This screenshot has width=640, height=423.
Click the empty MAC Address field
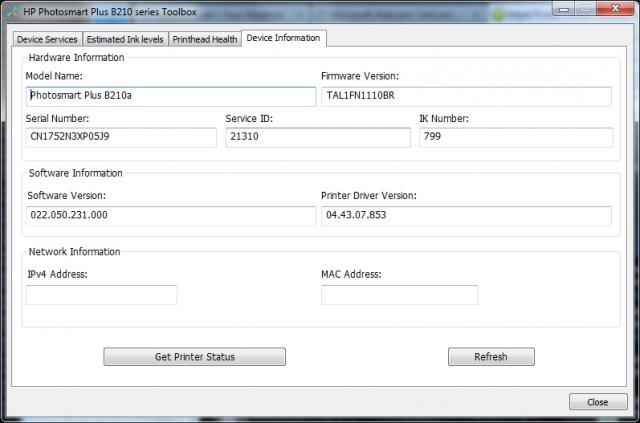click(x=400, y=295)
